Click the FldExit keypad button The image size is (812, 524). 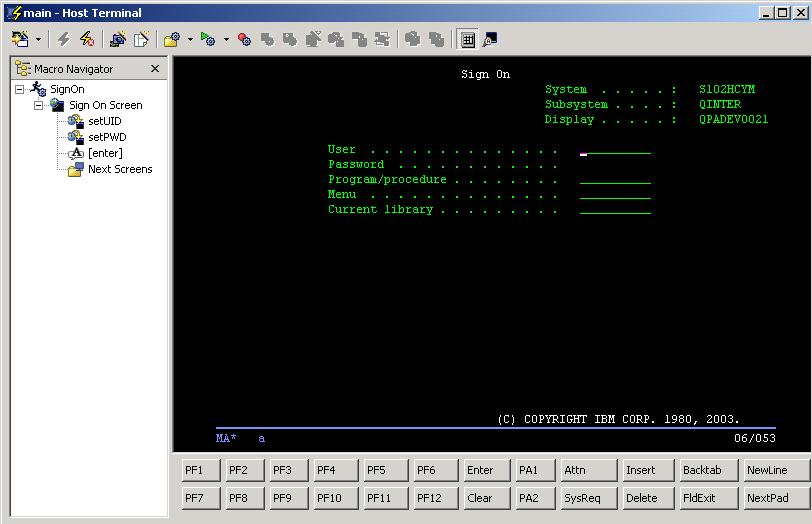pos(709,498)
